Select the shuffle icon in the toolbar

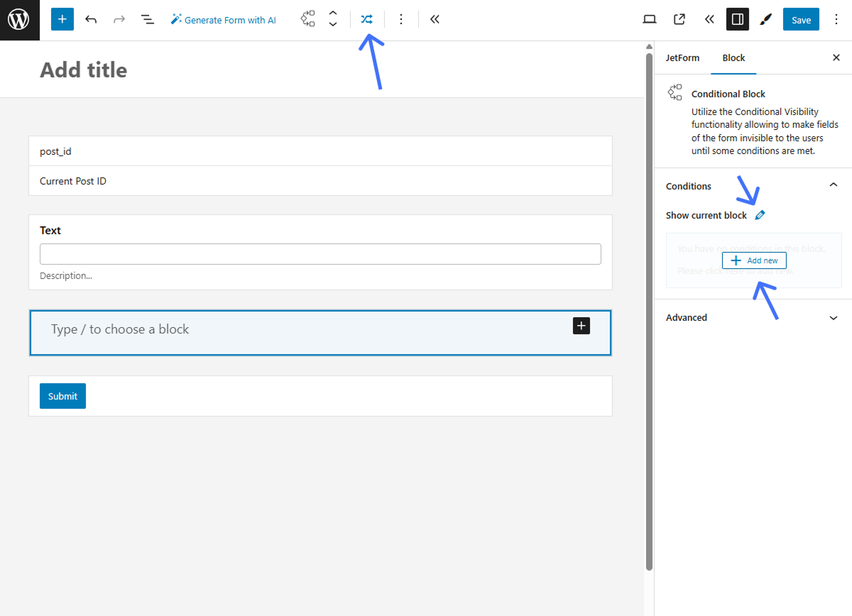click(366, 19)
